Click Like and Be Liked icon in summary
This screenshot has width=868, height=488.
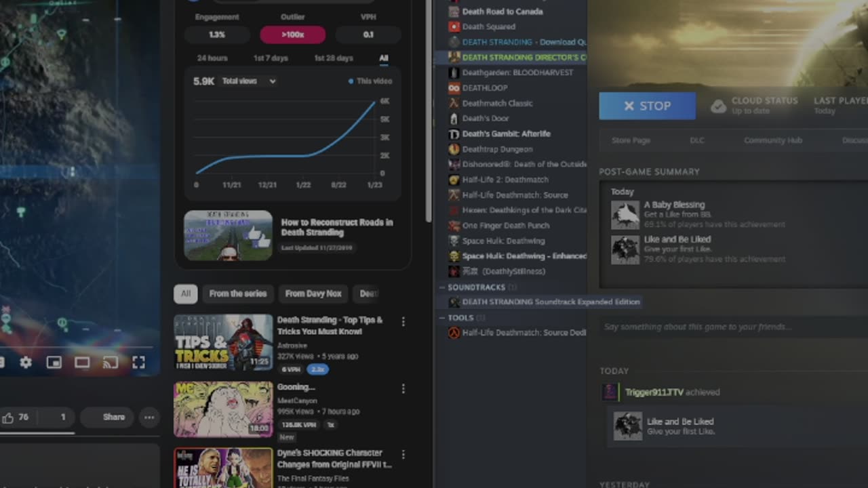tap(625, 249)
